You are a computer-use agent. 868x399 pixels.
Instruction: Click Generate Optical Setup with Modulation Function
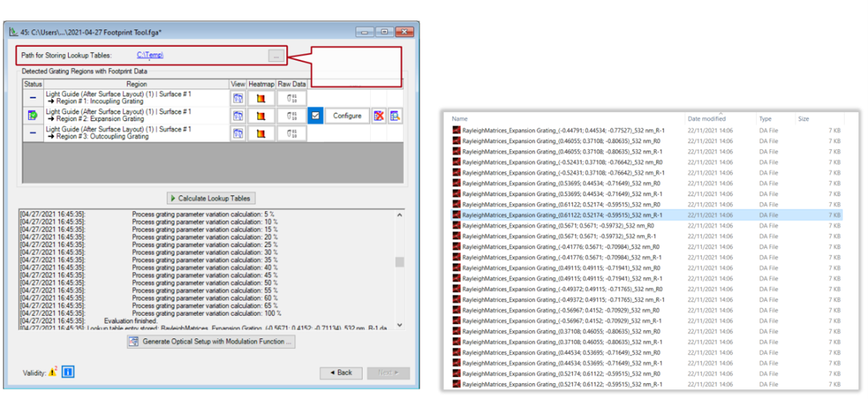pyautogui.click(x=210, y=341)
